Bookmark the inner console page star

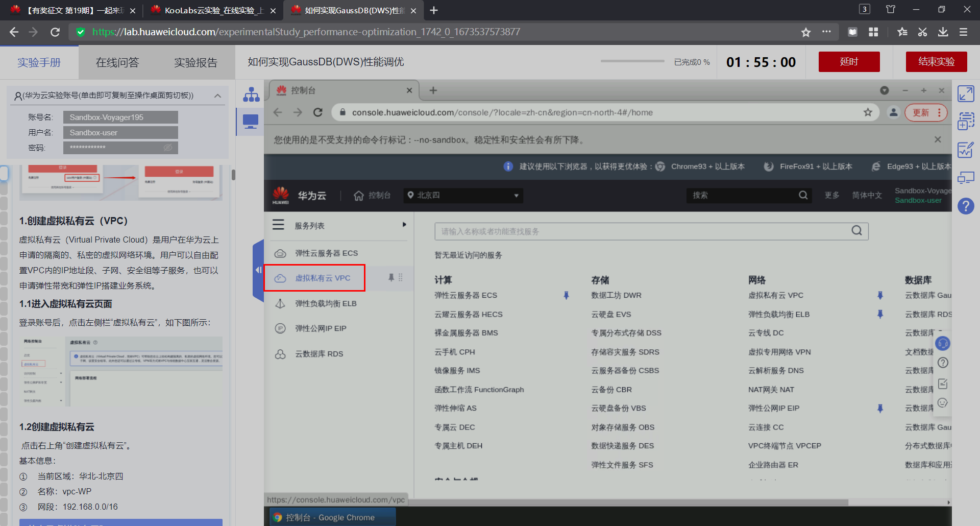(x=868, y=112)
